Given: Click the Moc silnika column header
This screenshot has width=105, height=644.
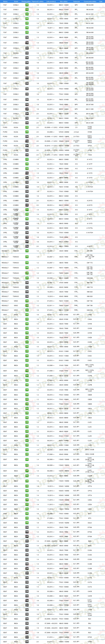Looking at the screenshot, I should (x=64, y=1).
